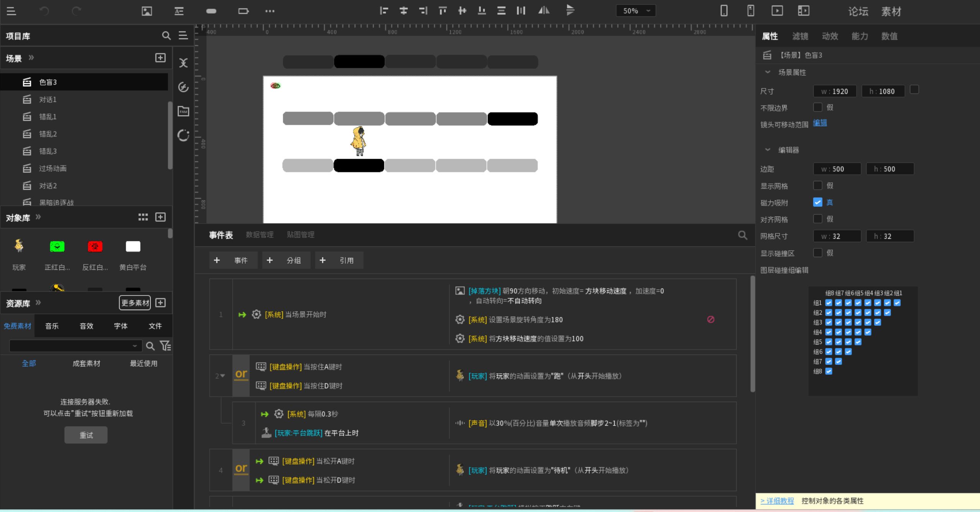Screen dimensions: 980x512
Task: Collapse the 场景属性 section
Action: coord(767,72)
